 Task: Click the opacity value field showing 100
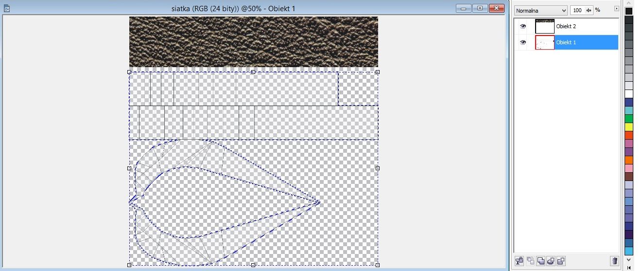click(x=577, y=10)
